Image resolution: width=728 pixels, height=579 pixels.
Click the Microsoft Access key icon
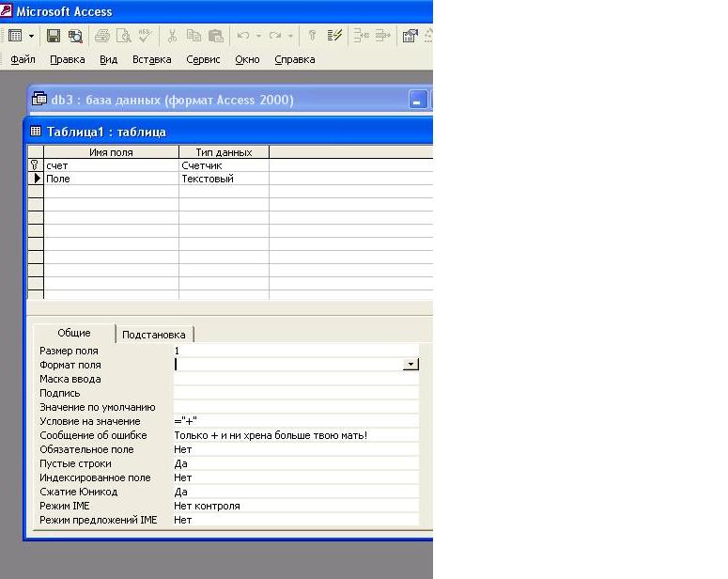tap(6, 10)
